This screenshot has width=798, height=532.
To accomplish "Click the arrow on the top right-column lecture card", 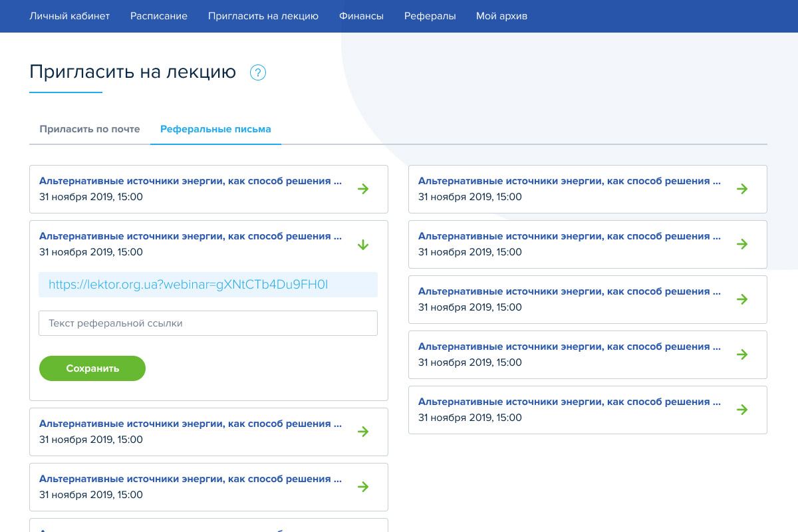I will [x=742, y=189].
